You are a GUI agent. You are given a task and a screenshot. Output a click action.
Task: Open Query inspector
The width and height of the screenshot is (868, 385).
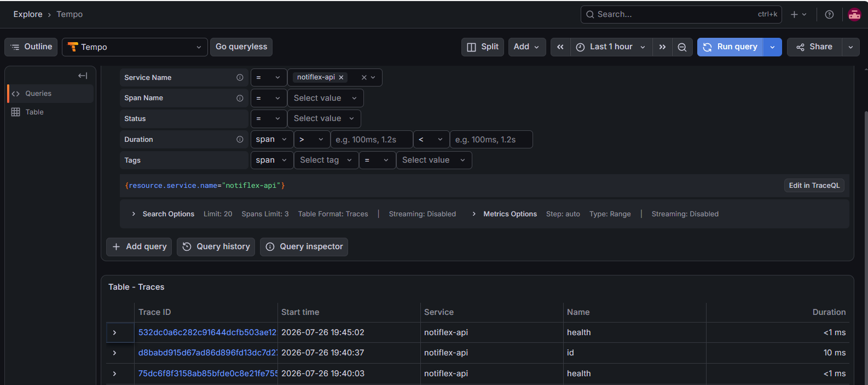coord(304,247)
